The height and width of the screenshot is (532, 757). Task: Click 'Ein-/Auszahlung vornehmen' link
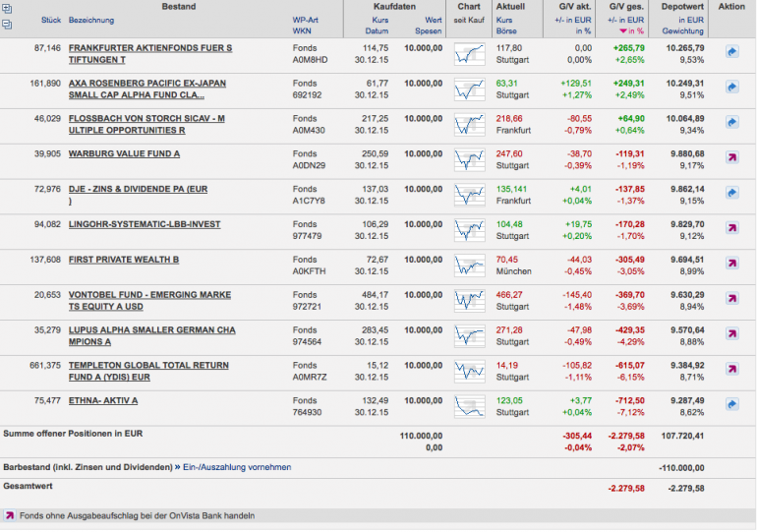coord(237,467)
